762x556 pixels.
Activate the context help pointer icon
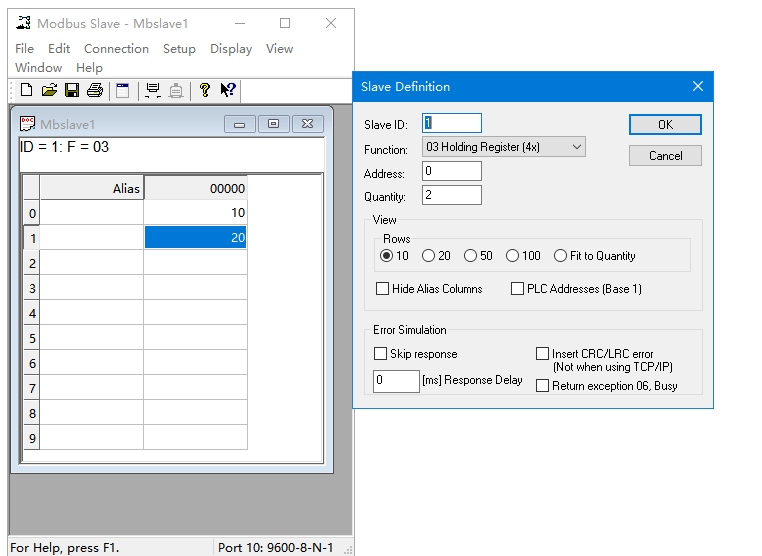tap(228, 91)
